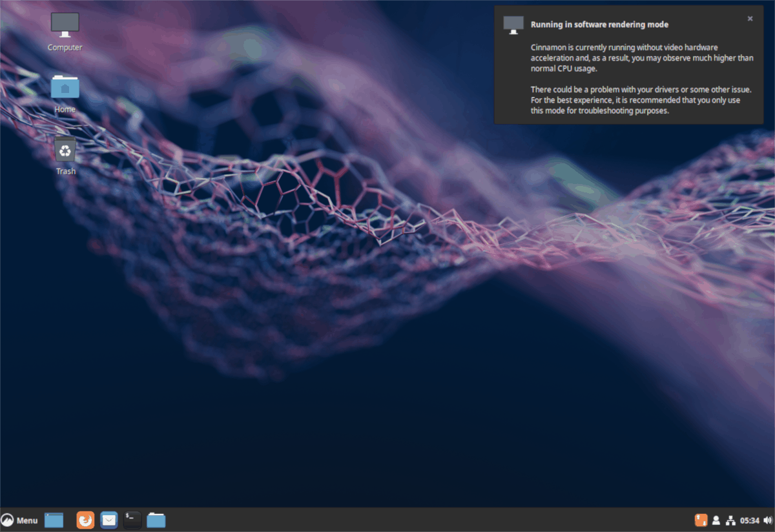Open the Computer desktop icon
The height and width of the screenshot is (532, 775).
coord(65,25)
